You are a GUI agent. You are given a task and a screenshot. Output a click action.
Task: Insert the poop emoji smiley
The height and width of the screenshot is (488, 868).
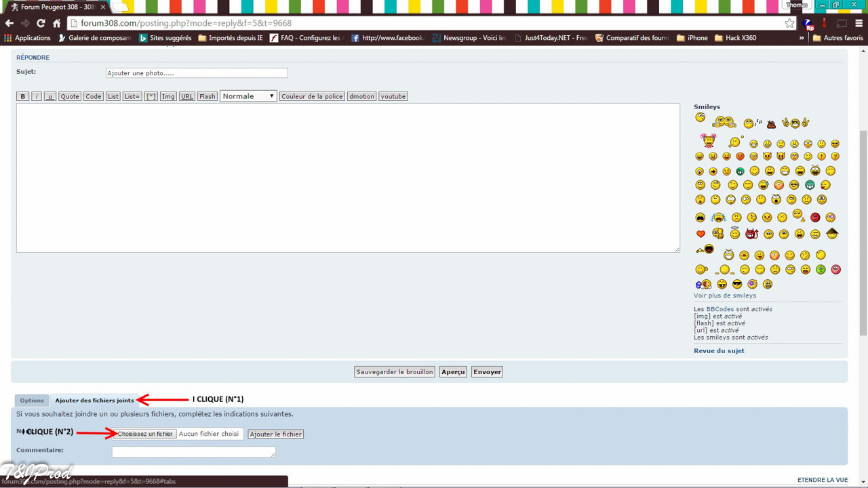771,124
